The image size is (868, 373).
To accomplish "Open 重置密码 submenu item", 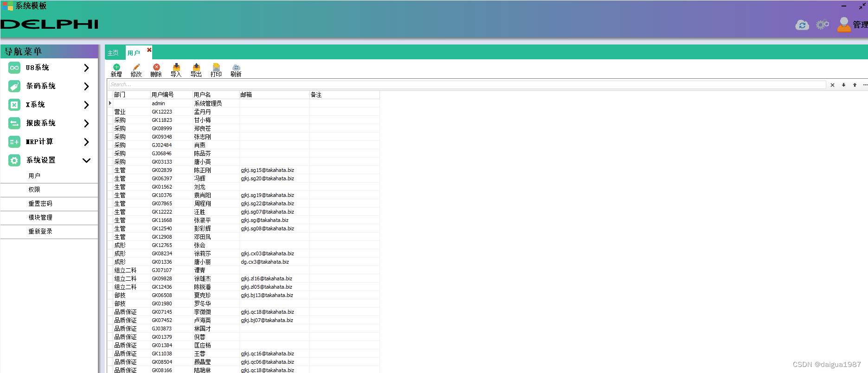I will pos(49,204).
